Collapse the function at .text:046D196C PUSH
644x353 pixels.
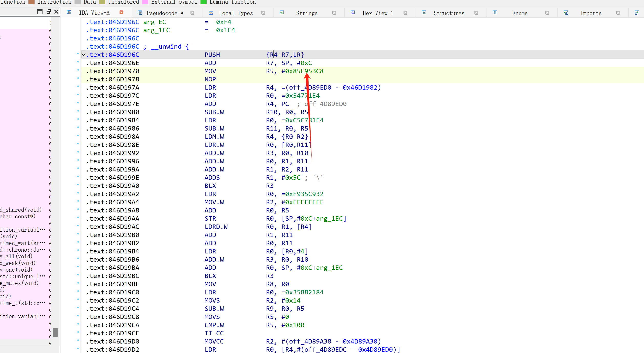click(83, 55)
